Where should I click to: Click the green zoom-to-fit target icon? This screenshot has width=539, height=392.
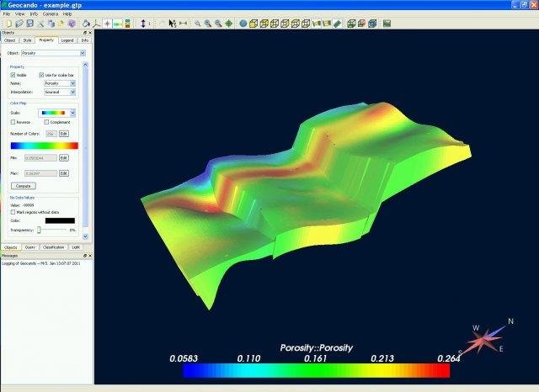pyautogui.click(x=228, y=24)
